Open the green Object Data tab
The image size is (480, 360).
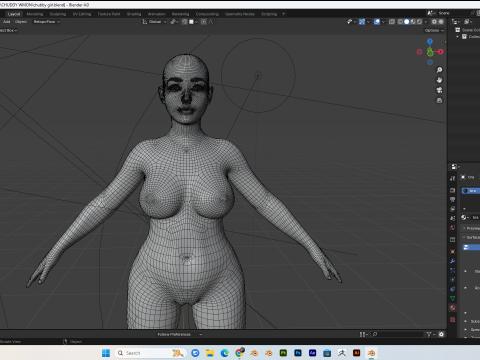pyautogui.click(x=452, y=298)
